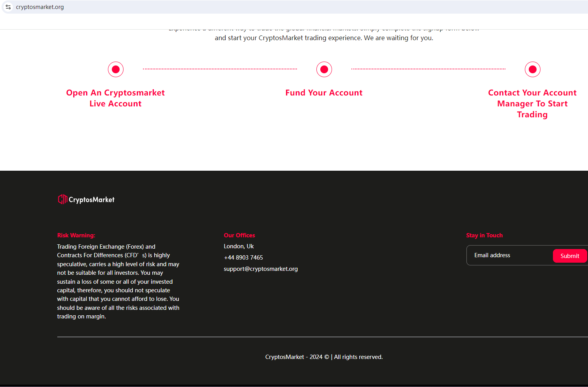This screenshot has height=387, width=588.
Task: Click the London, Uk office location
Action: (239, 246)
